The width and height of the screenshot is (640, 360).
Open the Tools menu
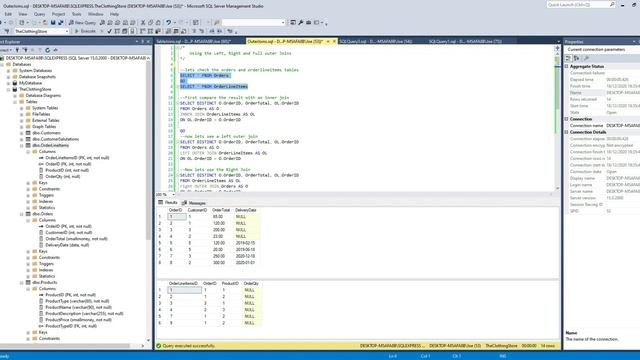point(76,14)
